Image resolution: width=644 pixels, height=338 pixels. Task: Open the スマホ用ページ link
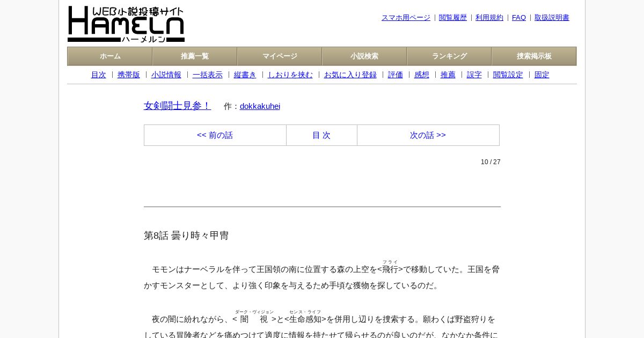(x=406, y=18)
